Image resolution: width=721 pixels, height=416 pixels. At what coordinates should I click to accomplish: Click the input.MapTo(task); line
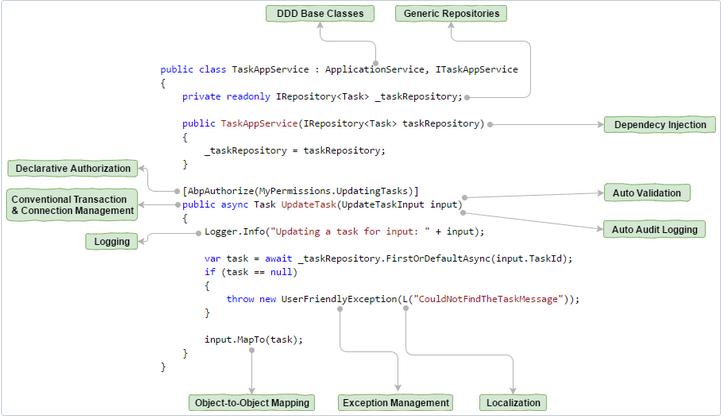[254, 340]
